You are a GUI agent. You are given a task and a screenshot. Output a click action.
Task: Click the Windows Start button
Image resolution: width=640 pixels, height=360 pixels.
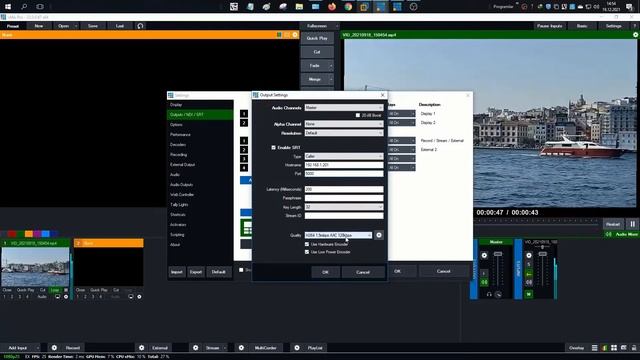tap(8, 7)
